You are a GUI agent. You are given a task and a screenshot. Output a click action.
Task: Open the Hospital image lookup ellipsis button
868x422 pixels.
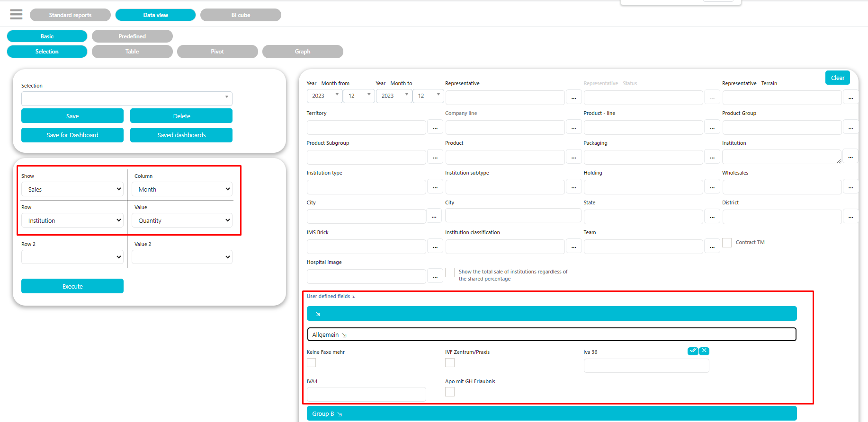coord(435,276)
